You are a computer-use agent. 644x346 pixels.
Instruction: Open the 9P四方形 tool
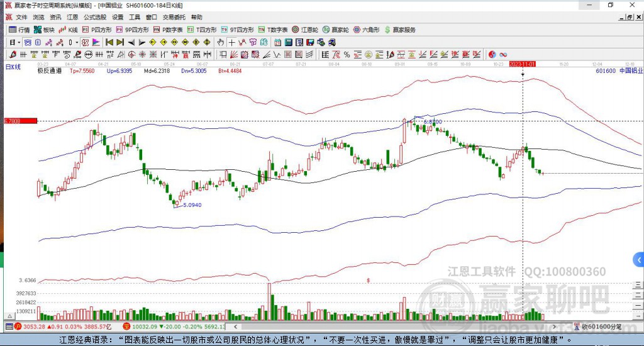(x=133, y=30)
